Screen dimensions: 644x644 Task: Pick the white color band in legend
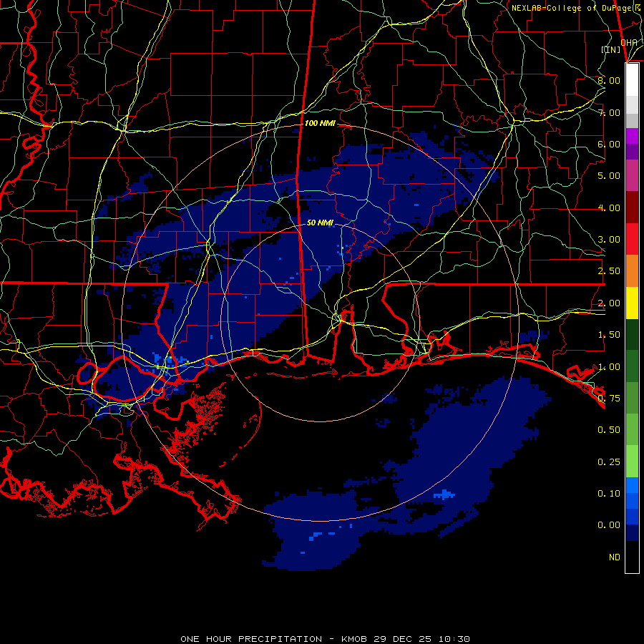coord(632,80)
